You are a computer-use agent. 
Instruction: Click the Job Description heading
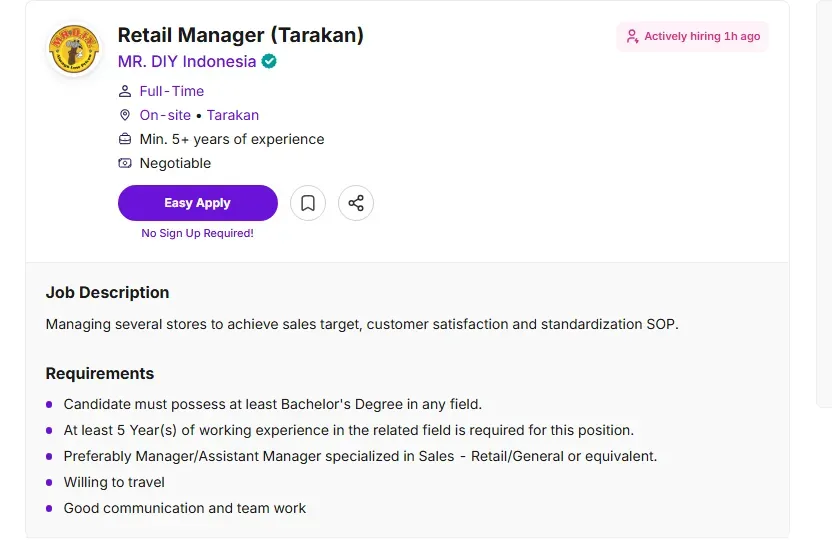point(108,292)
